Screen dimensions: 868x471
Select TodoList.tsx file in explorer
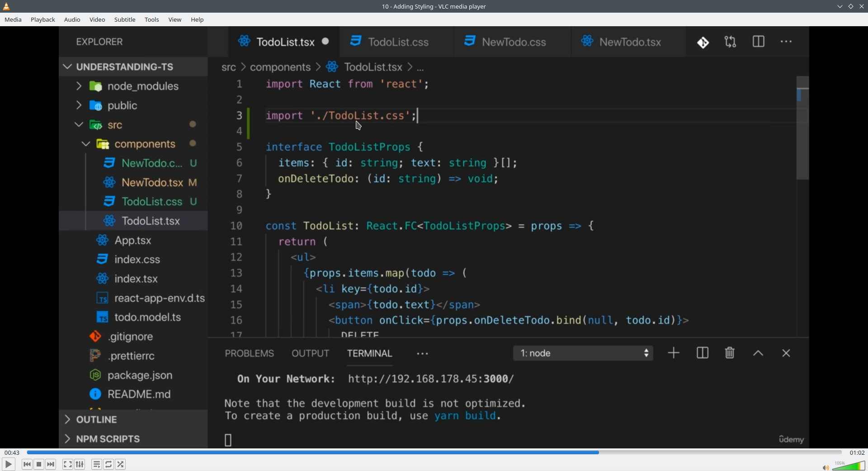pyautogui.click(x=133, y=221)
